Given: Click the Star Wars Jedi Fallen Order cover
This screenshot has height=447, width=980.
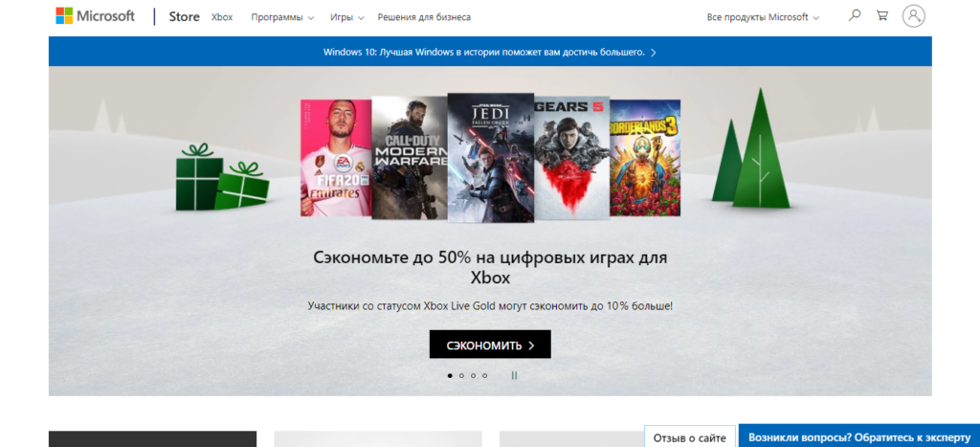Looking at the screenshot, I should point(491,158).
